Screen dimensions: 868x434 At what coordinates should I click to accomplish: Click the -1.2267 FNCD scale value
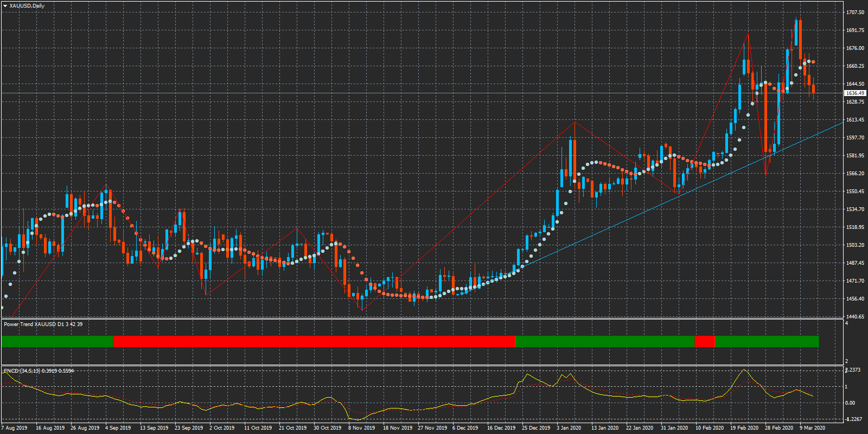click(x=853, y=419)
